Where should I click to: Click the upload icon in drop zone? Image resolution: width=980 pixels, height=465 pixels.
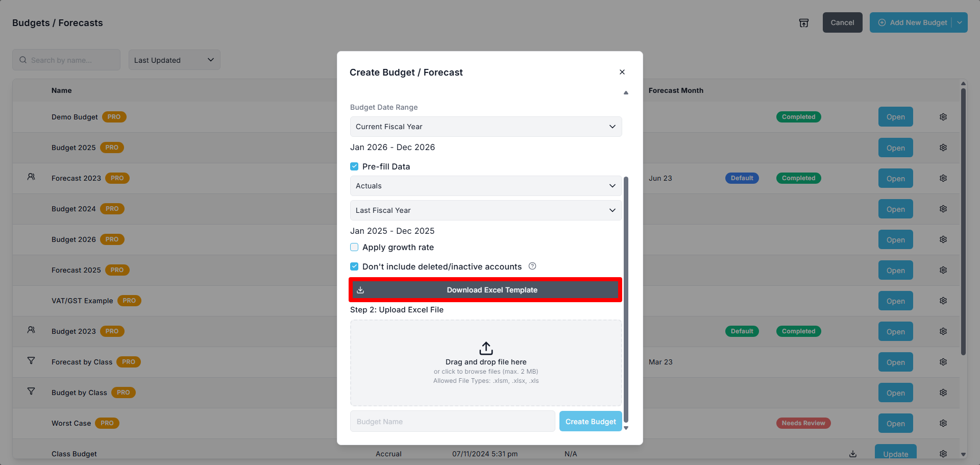(486, 349)
